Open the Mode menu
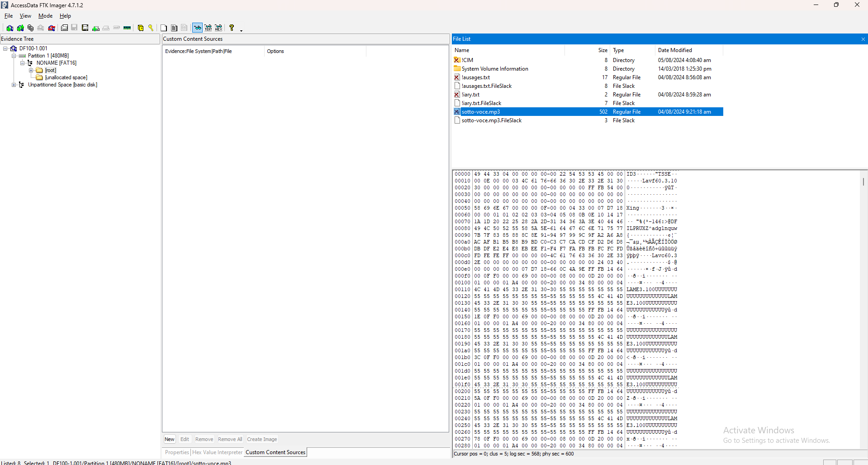The image size is (868, 465). click(45, 16)
